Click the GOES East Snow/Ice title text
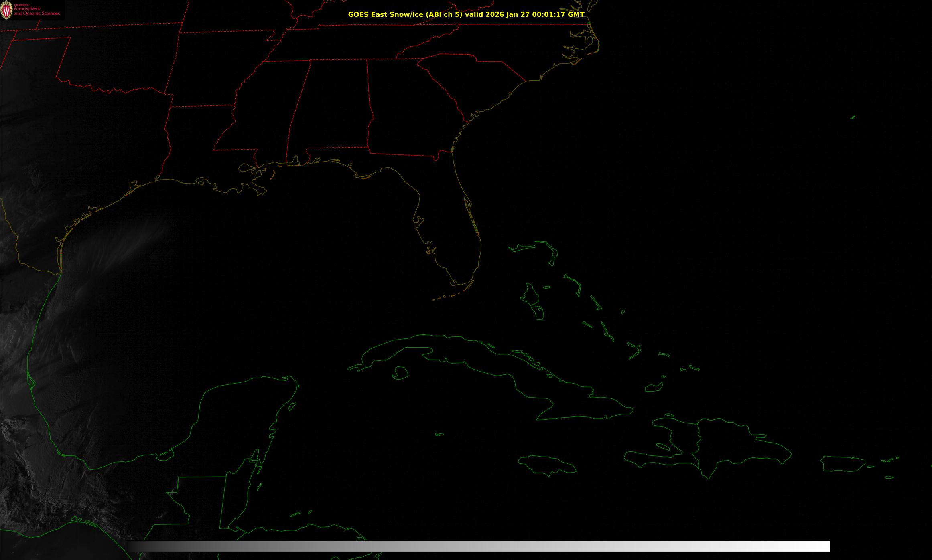This screenshot has height=560, width=932. tap(466, 14)
